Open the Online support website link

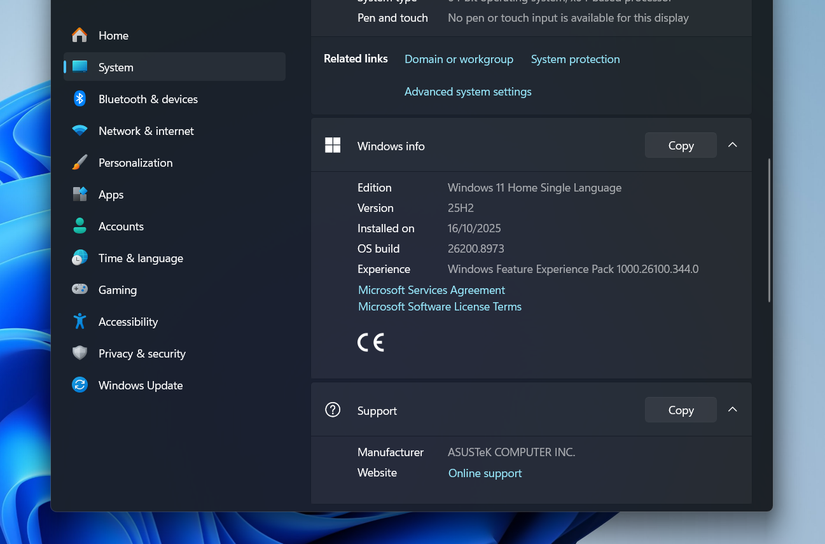pos(485,473)
